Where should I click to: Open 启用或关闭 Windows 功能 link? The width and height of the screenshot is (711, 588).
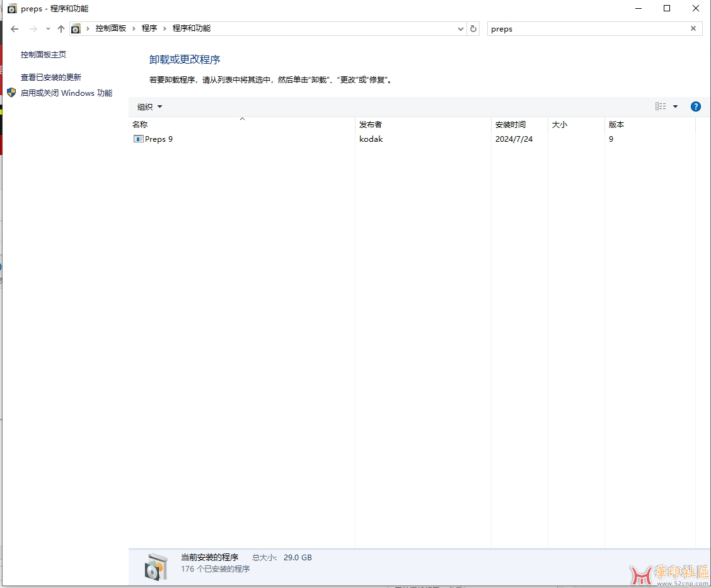(66, 93)
